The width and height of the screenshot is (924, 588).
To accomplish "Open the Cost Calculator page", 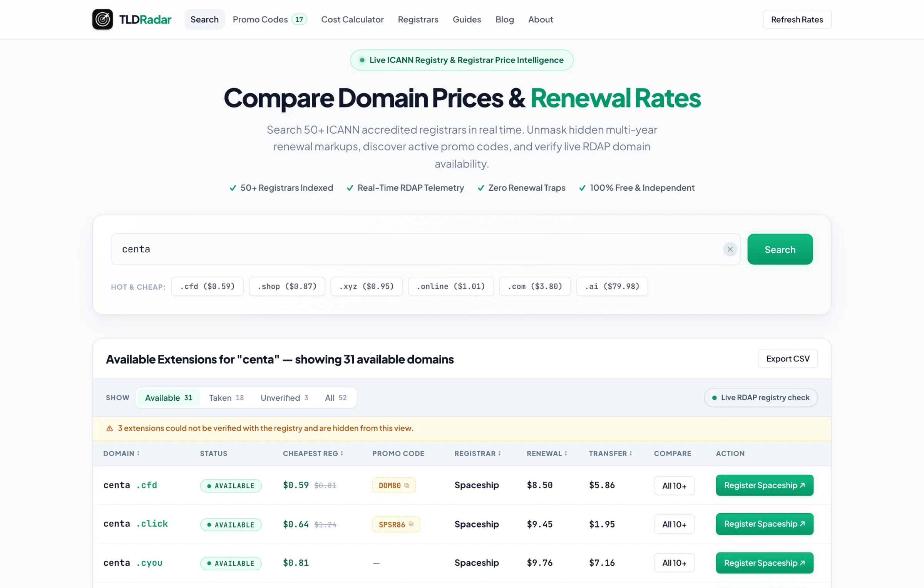I will tap(352, 19).
